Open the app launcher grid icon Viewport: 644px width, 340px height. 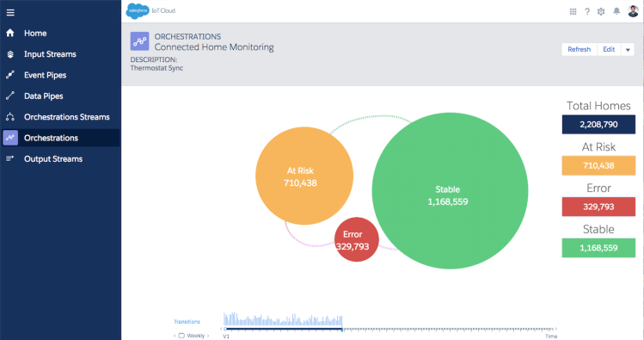pyautogui.click(x=573, y=11)
